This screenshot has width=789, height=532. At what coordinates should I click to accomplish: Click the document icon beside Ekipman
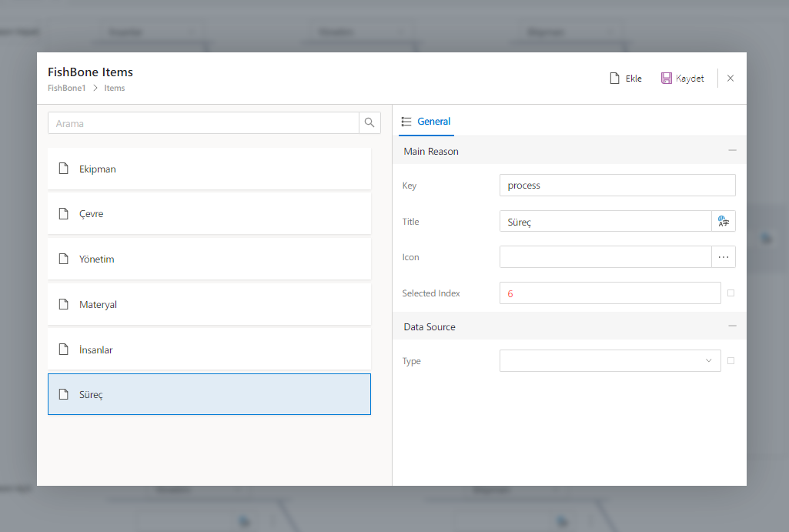[x=65, y=169]
